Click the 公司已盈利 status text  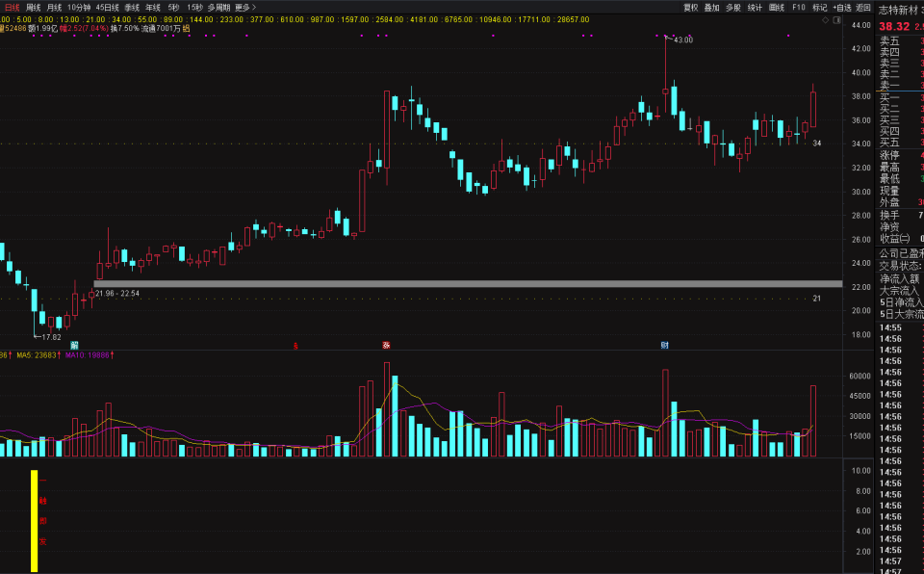(902, 253)
